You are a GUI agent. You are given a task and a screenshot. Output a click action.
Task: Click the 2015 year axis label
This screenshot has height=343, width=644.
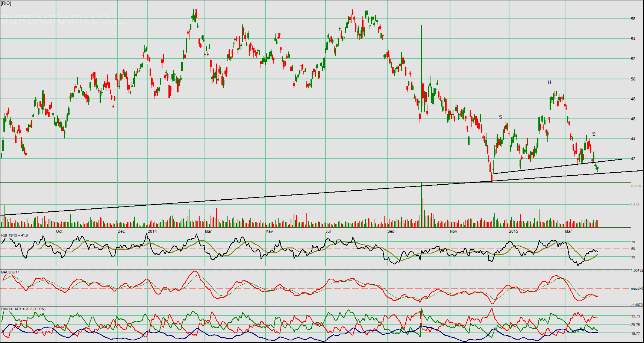(514, 231)
